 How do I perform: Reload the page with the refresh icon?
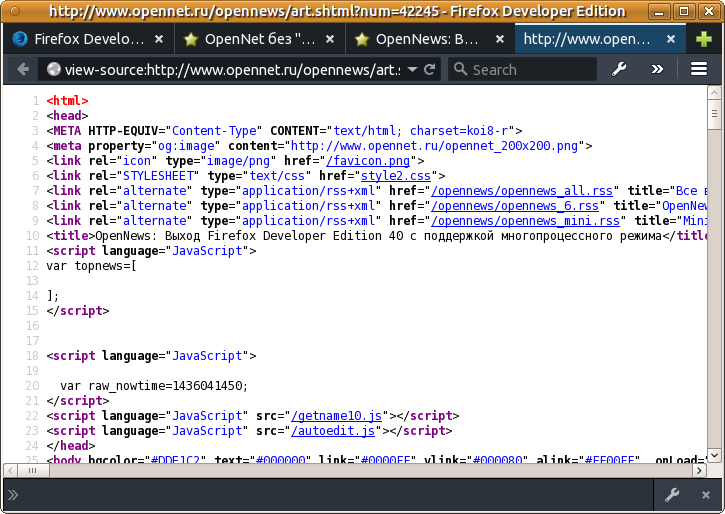click(x=430, y=70)
